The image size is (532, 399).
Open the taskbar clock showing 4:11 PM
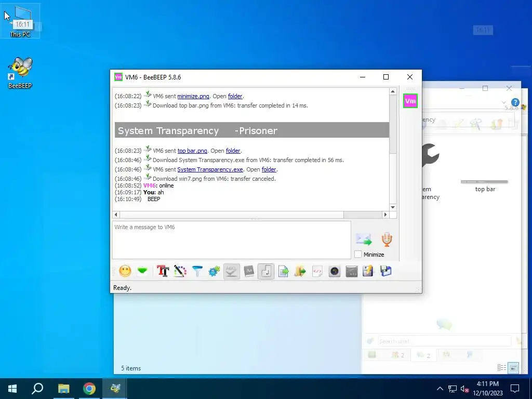click(x=487, y=389)
